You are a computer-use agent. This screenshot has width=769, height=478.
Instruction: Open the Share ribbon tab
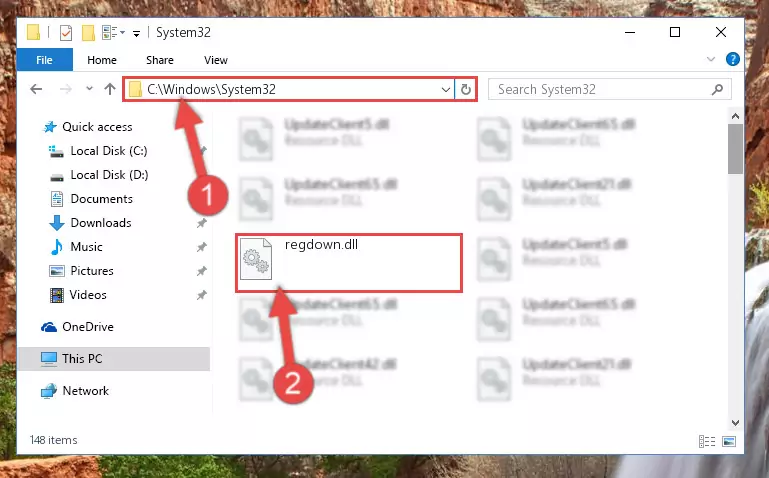point(160,60)
